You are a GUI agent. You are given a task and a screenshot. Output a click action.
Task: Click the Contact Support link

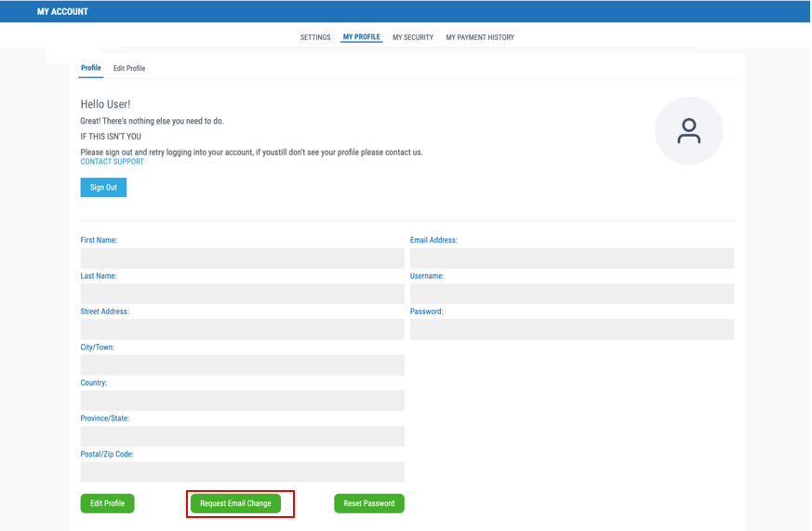click(113, 162)
